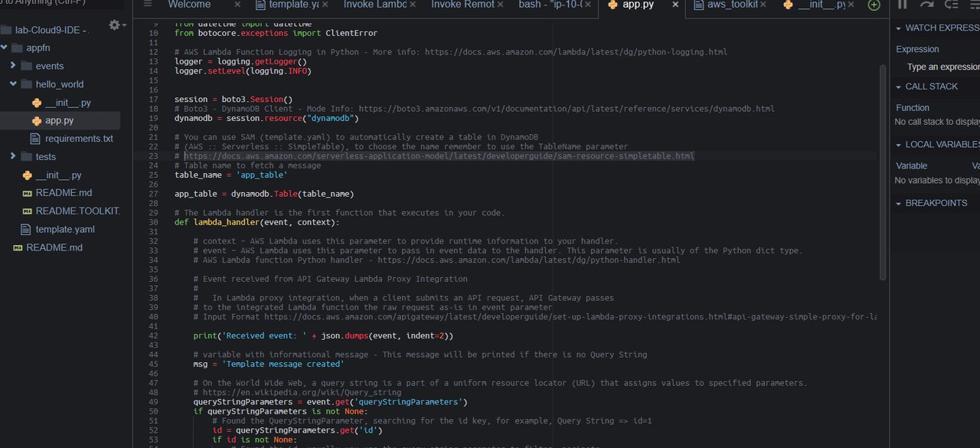This screenshot has width=980, height=448.
Task: Pause the debugger execution
Action: [903, 4]
